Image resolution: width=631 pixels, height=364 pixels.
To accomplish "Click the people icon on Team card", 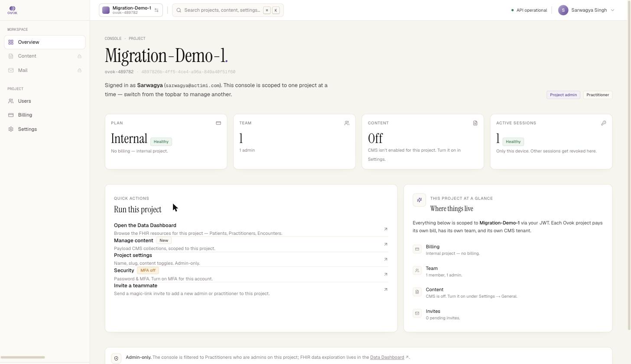I will pyautogui.click(x=347, y=123).
